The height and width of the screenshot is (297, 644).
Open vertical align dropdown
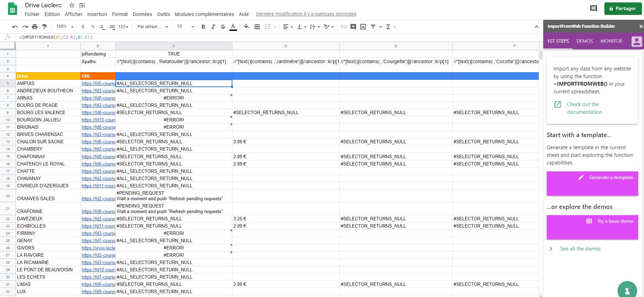(302, 27)
